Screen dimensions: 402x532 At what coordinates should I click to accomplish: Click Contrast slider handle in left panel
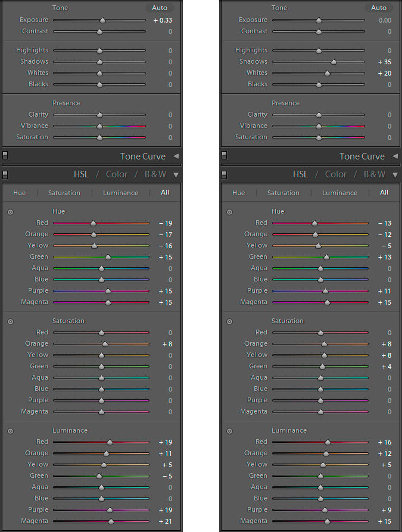coord(99,32)
